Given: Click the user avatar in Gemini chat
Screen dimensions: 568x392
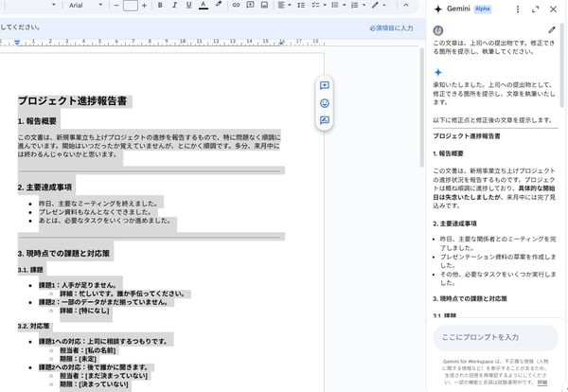Looking at the screenshot, I should pos(438,30).
